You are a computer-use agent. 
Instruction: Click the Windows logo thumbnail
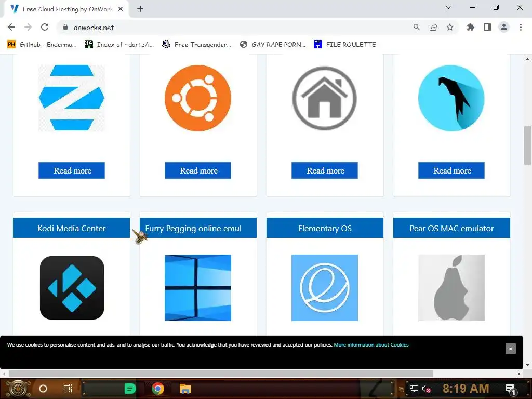pyautogui.click(x=198, y=288)
